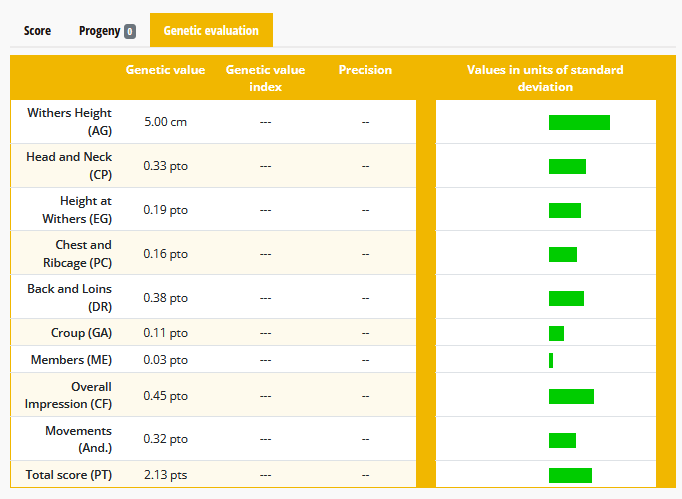The image size is (682, 499).
Task: Click the Total score (PT) green bar
Action: point(570,475)
